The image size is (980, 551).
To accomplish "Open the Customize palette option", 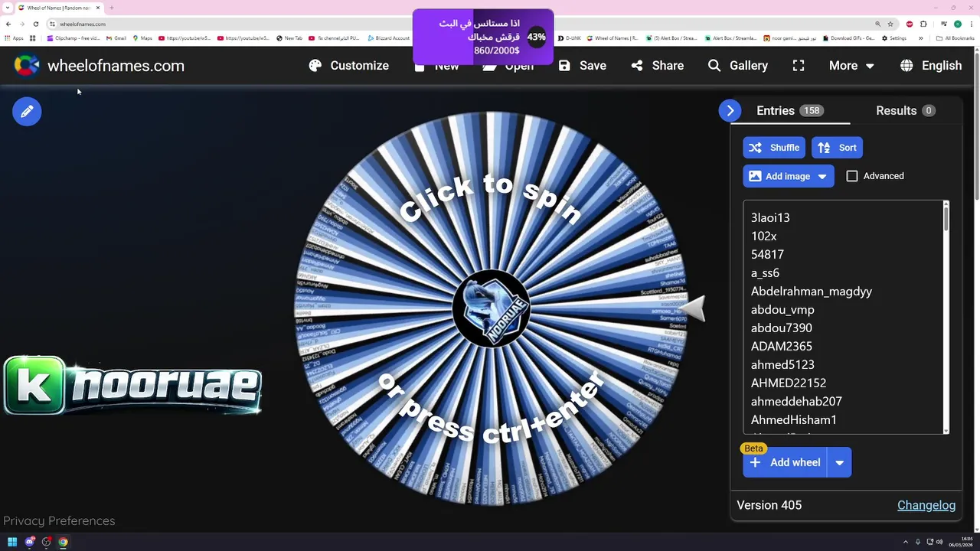I will [x=348, y=66].
